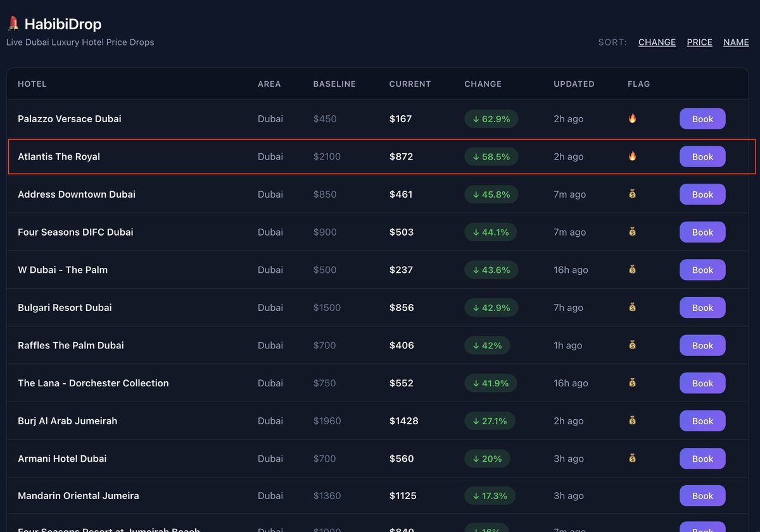Click the $1360 baseline price

[x=327, y=496]
